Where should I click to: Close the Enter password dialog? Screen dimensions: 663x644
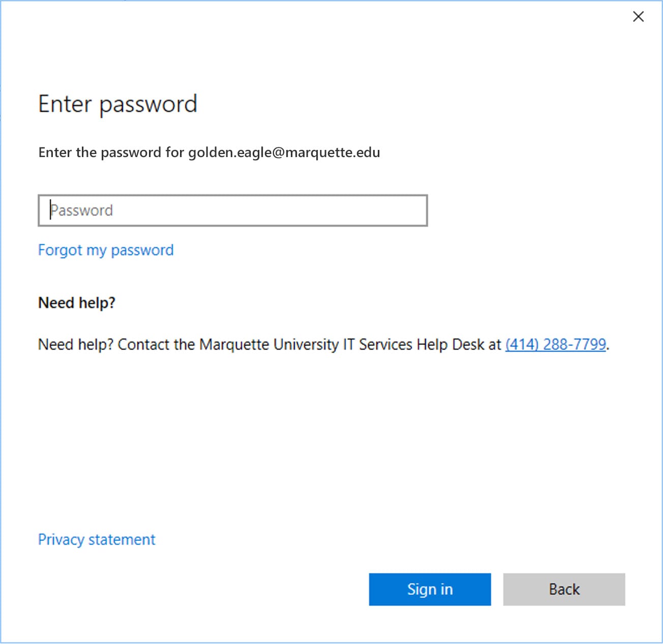pos(638,17)
